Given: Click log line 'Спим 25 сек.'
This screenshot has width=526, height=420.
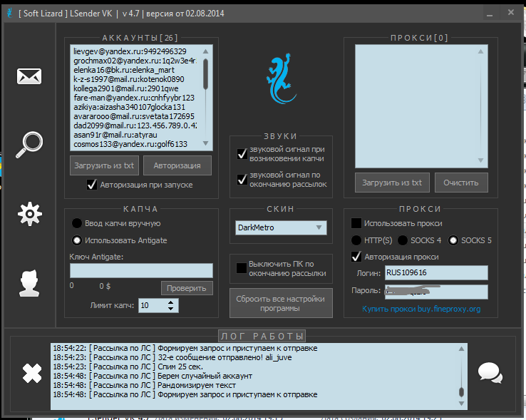Looking at the screenshot, I should coord(128,367).
